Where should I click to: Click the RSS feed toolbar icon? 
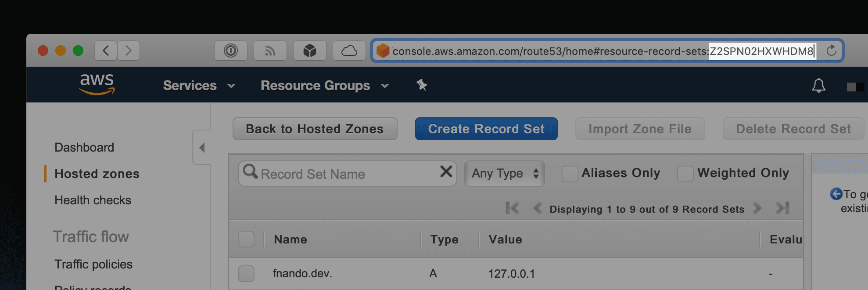pyautogui.click(x=270, y=51)
